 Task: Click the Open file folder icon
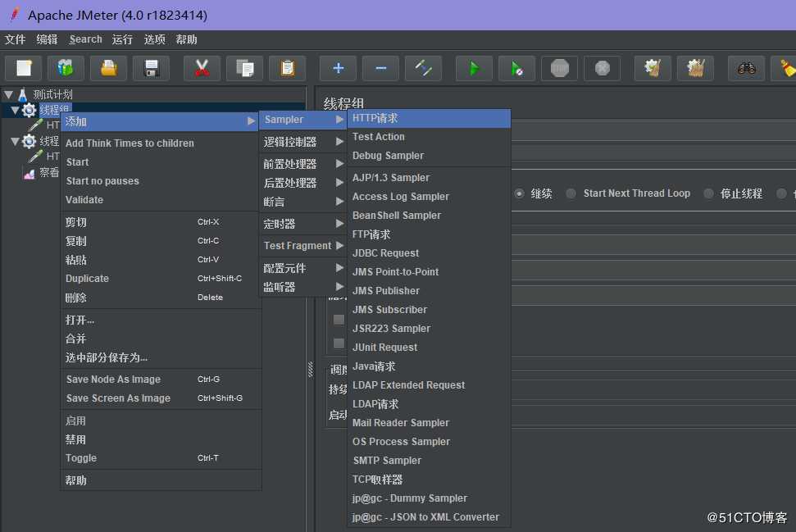pyautogui.click(x=109, y=68)
